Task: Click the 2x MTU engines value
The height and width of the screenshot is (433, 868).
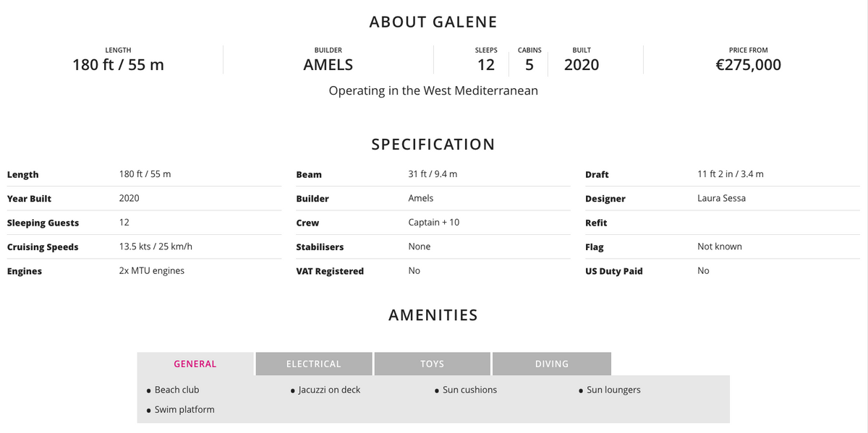Action: click(x=151, y=270)
